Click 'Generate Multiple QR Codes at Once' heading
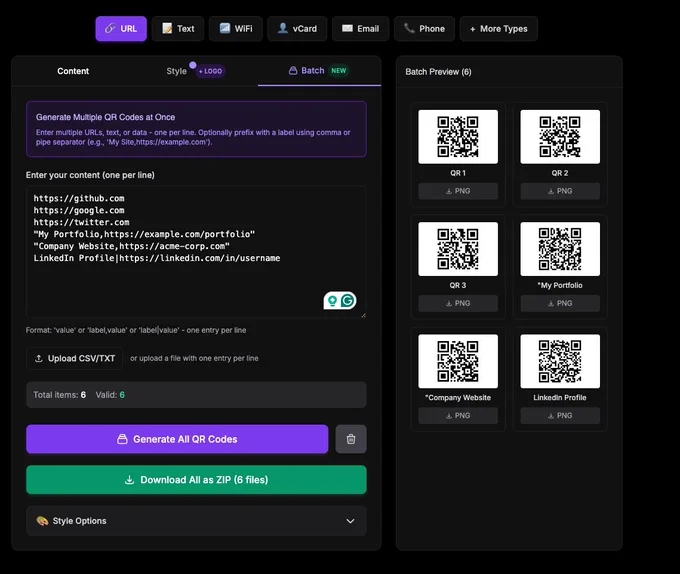 pyautogui.click(x=105, y=117)
